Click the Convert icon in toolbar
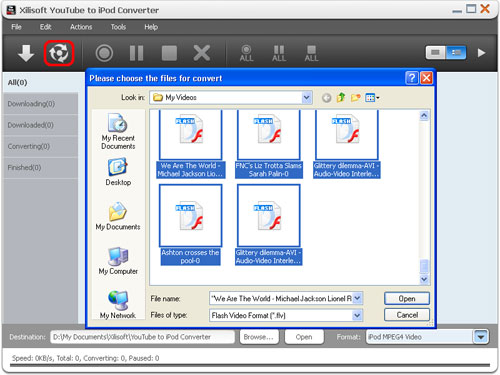The image size is (500, 375). [59, 53]
